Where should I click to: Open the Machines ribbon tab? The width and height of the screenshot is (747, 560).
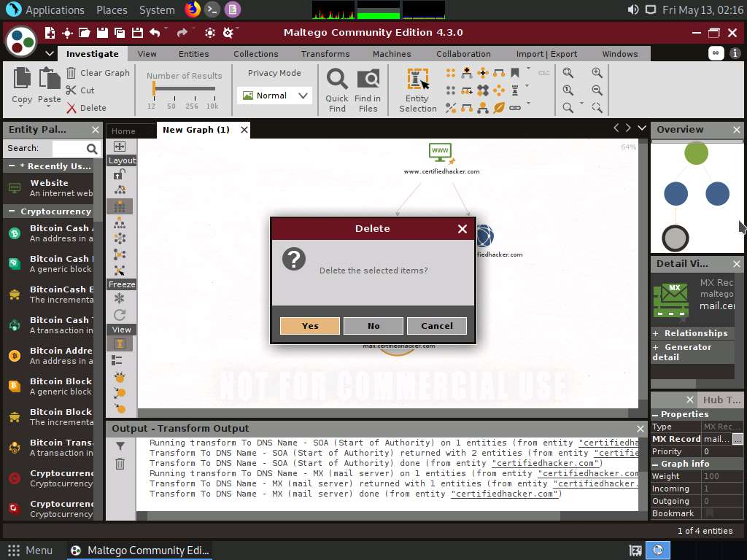(392, 54)
